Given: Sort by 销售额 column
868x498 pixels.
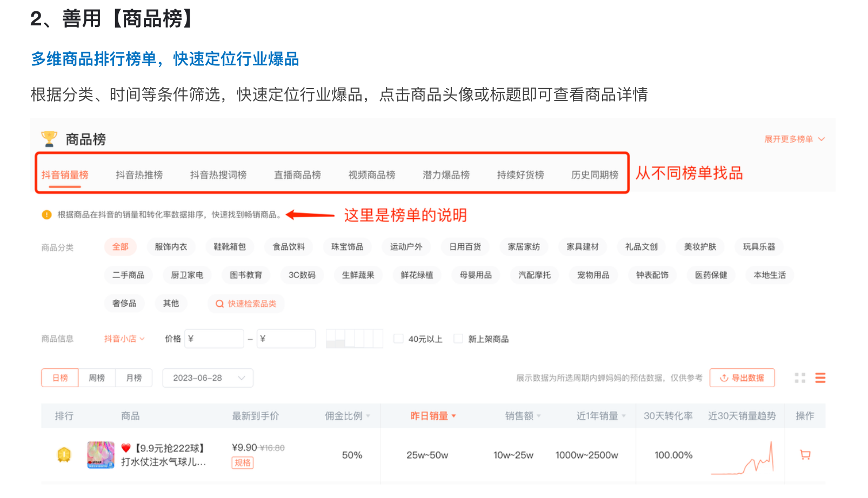Looking at the screenshot, I should 523,416.
